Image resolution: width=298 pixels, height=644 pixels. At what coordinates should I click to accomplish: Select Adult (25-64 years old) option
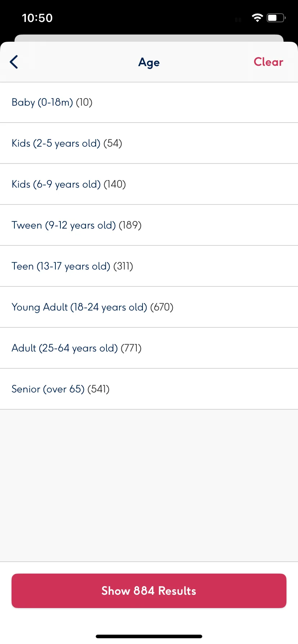(x=149, y=348)
